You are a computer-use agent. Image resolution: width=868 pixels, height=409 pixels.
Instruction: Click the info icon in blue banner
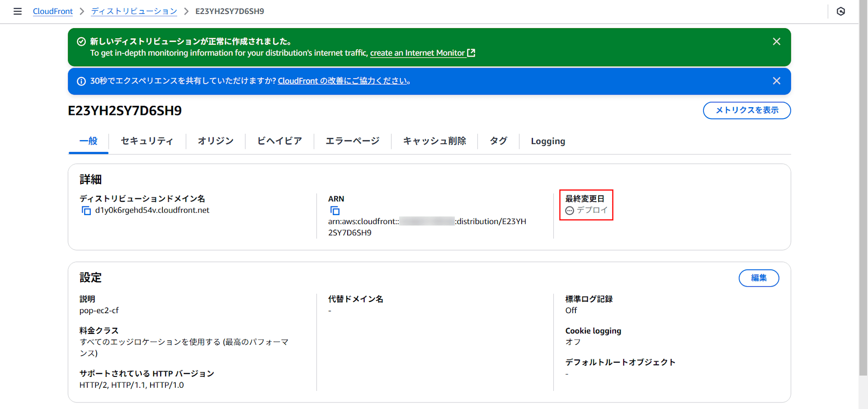pos(81,81)
